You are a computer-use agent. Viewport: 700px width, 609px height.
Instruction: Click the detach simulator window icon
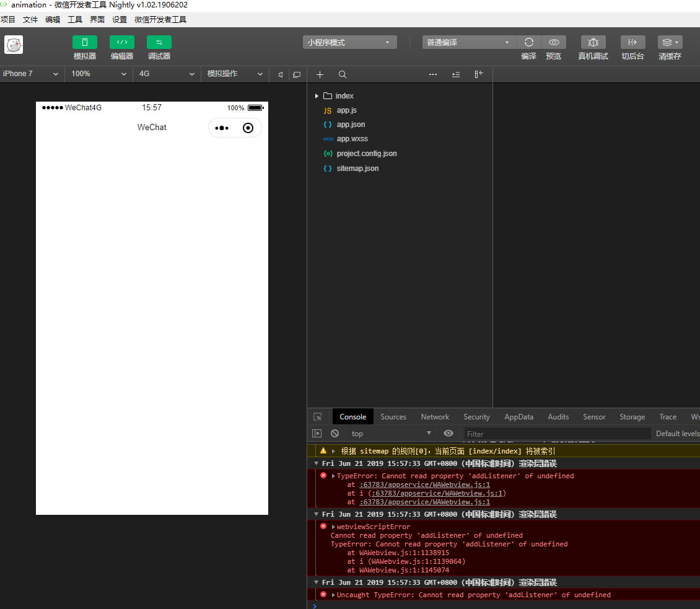[x=297, y=74]
